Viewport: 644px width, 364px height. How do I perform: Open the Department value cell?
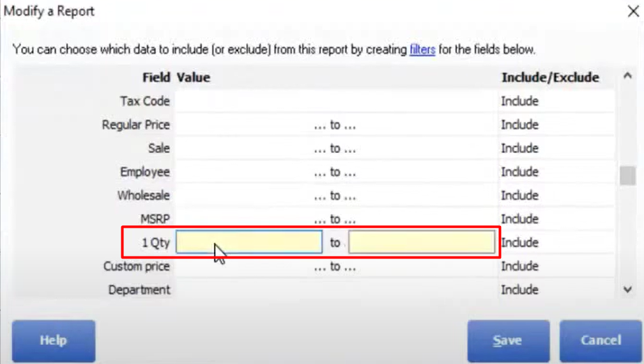pyautogui.click(x=335, y=290)
